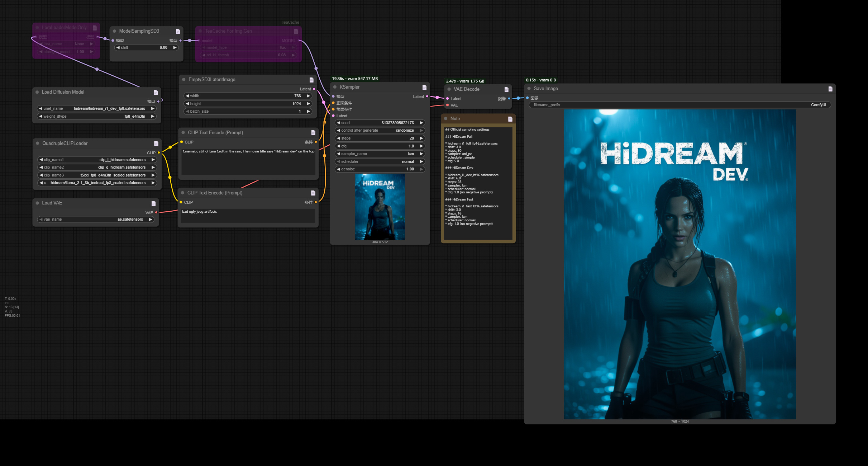Increase the steps value with the right arrow
868x466 pixels.
tap(422, 138)
